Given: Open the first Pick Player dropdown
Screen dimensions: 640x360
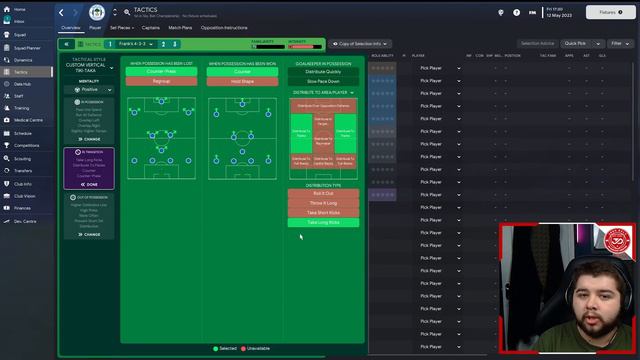Looking at the screenshot, I should (440, 68).
